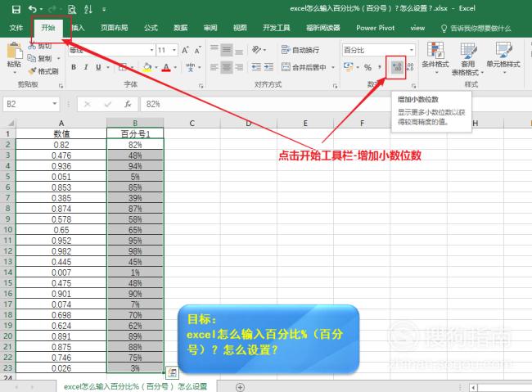Image resolution: width=532 pixels, height=392 pixels.
Task: Add a new sheet with plus button
Action: [x=240, y=387]
